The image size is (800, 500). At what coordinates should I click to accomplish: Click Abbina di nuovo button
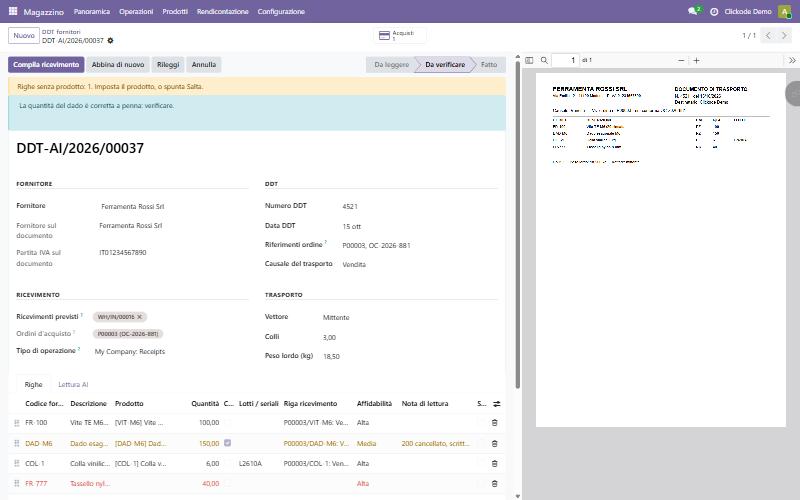pyautogui.click(x=118, y=65)
